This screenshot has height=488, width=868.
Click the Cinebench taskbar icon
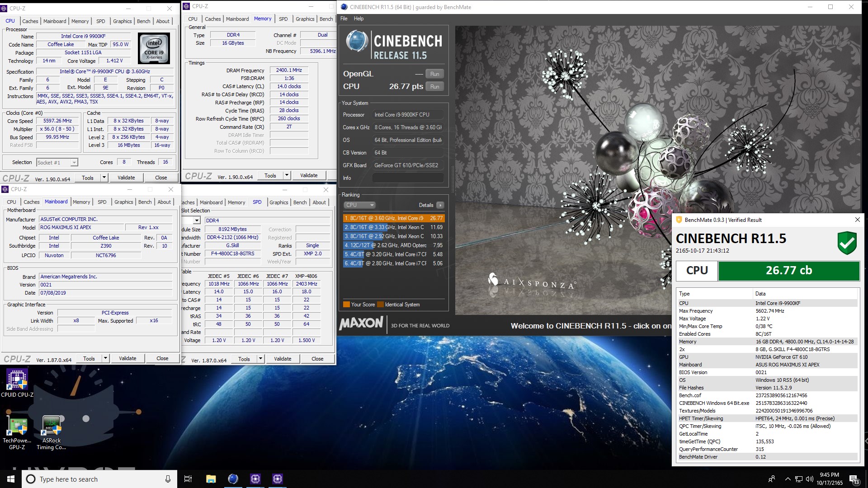coord(233,479)
